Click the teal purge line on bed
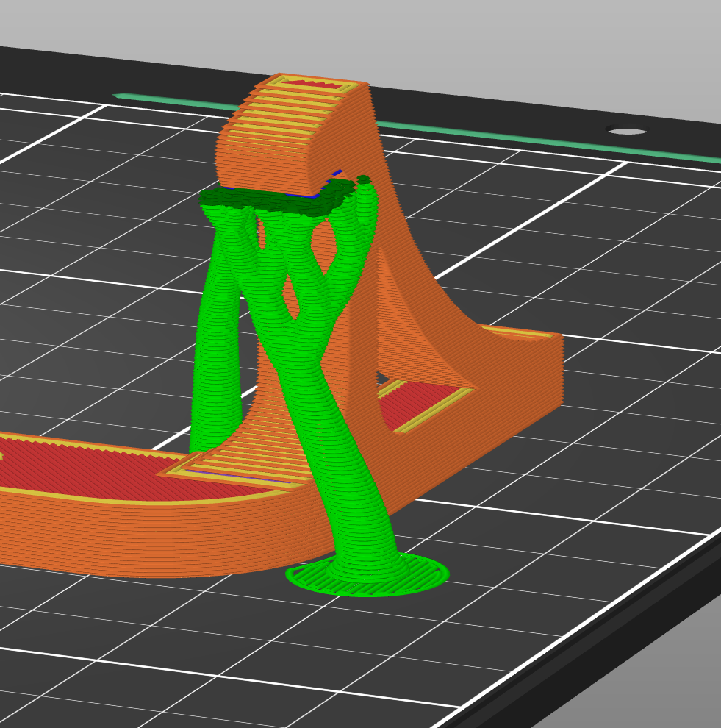The image size is (721, 728). point(417,126)
